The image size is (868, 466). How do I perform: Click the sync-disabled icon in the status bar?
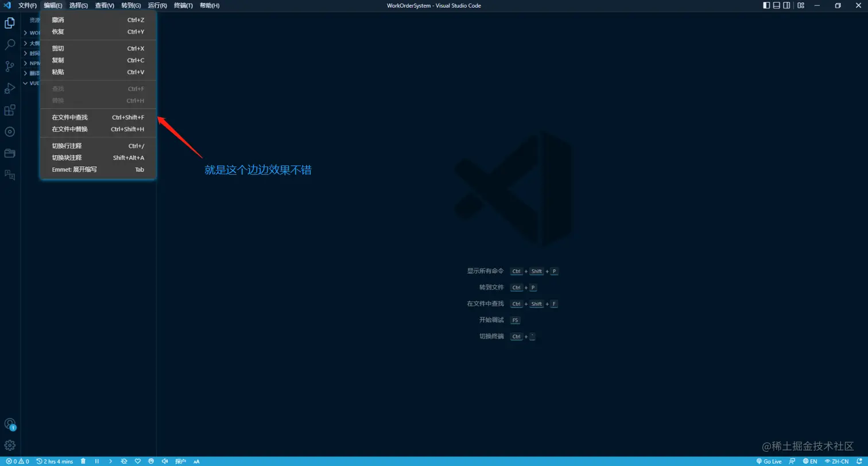pos(124,461)
